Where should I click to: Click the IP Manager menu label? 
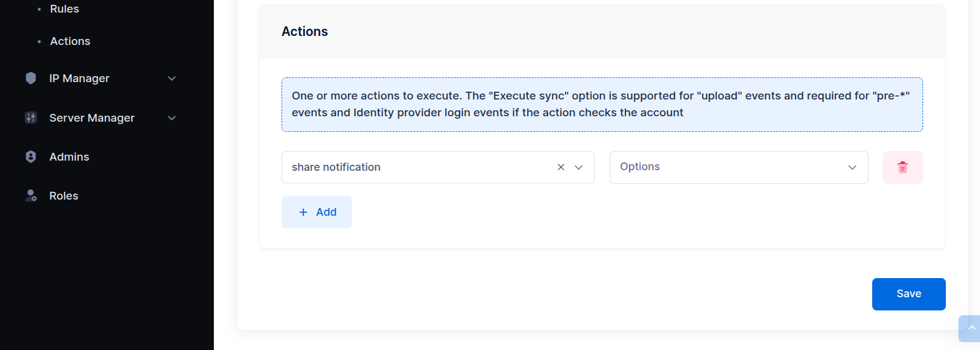[80, 79]
